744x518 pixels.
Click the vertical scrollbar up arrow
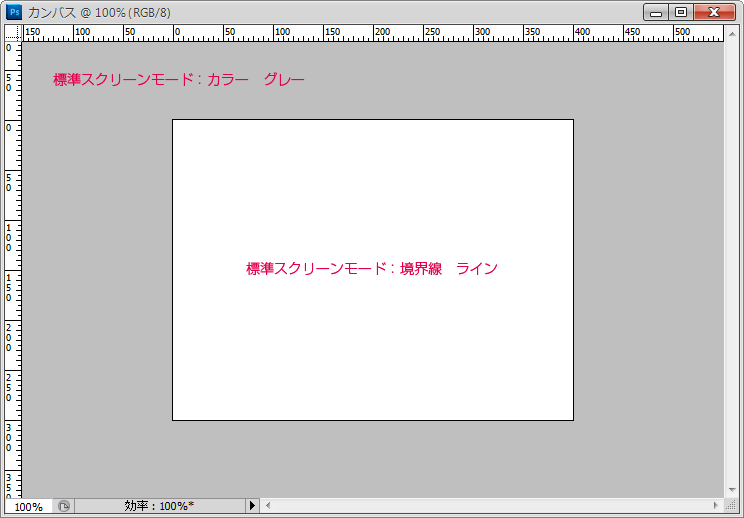point(732,34)
